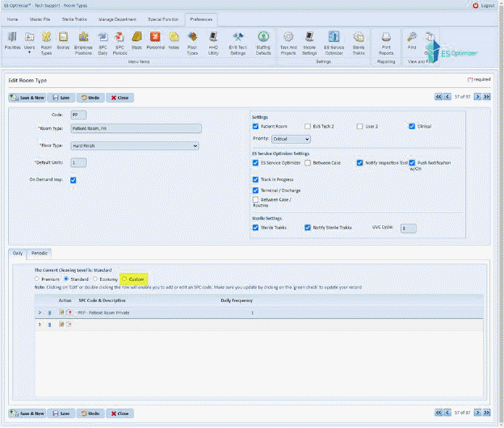Open the Facilities ribbon icon
Screen dimensions: 504x428
point(13,41)
